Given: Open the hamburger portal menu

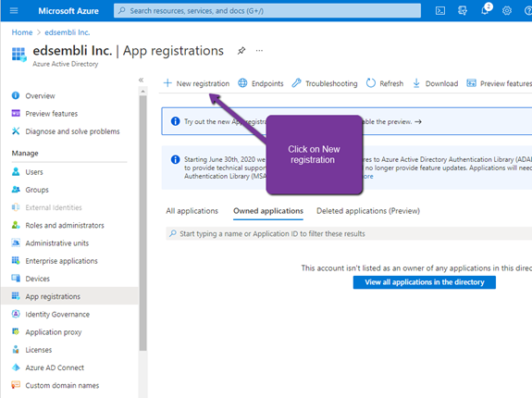Looking at the screenshot, I should [x=14, y=11].
